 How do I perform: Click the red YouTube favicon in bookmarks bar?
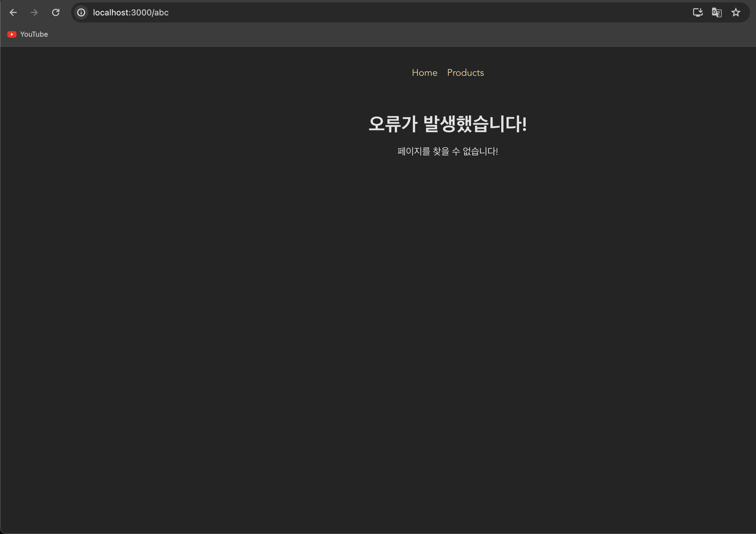pos(12,34)
